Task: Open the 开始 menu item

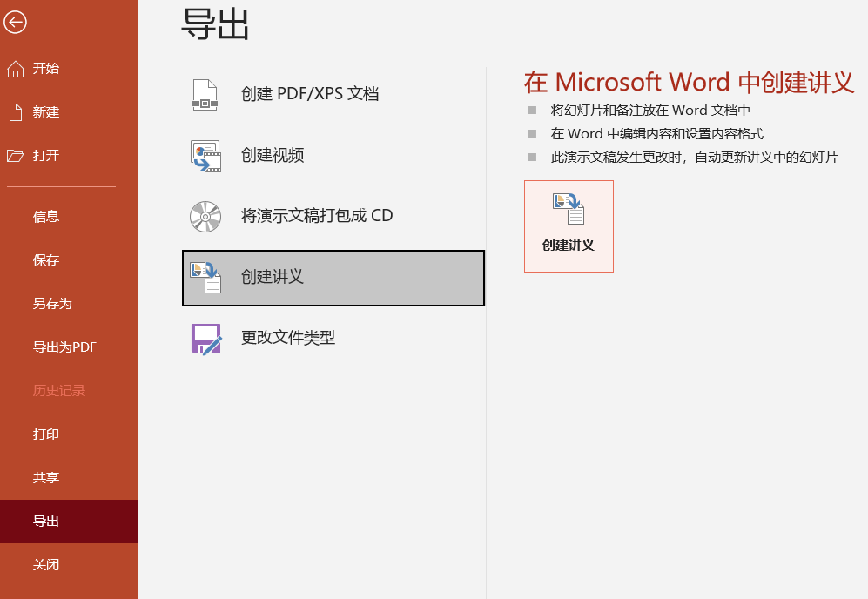Action: (x=69, y=69)
